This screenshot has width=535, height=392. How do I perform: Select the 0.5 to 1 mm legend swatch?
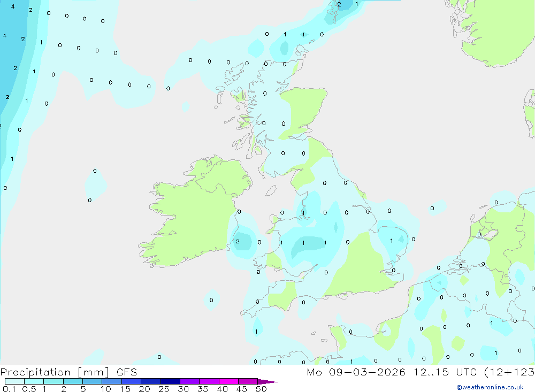coord(34,381)
